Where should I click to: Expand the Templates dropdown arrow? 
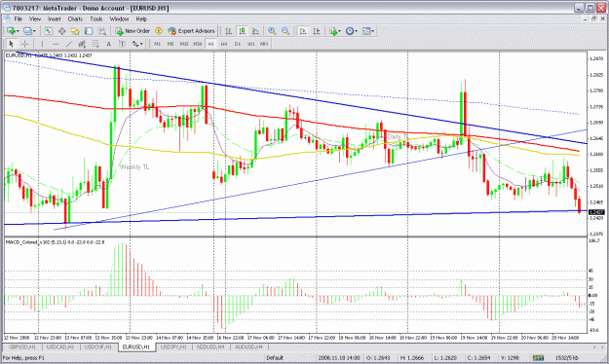click(372, 31)
